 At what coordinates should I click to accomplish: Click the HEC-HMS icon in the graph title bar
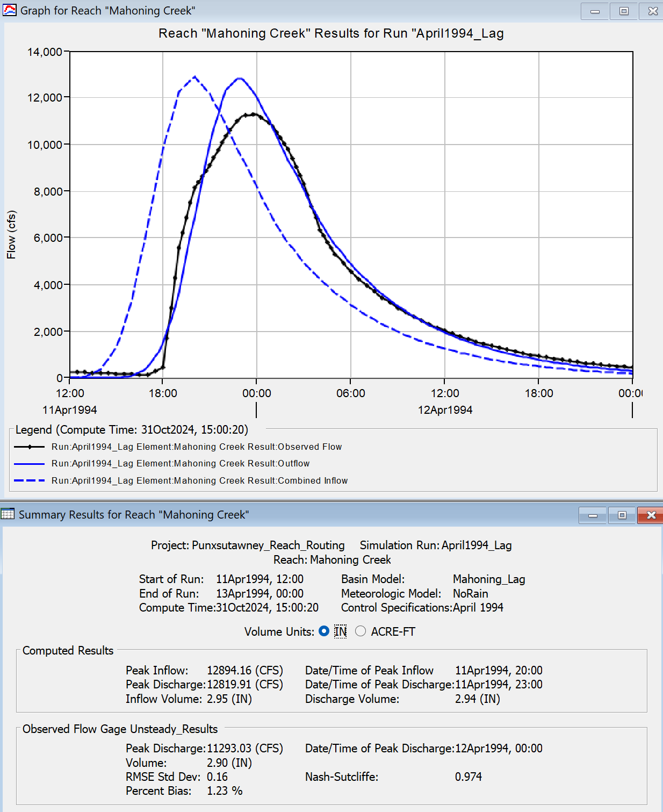[x=10, y=10]
